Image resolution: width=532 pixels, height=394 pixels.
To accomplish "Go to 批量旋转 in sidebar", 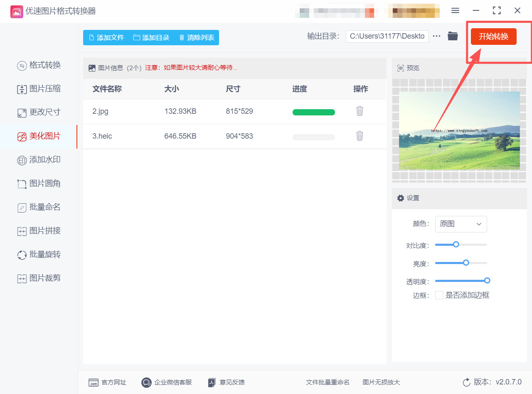I will tap(39, 255).
